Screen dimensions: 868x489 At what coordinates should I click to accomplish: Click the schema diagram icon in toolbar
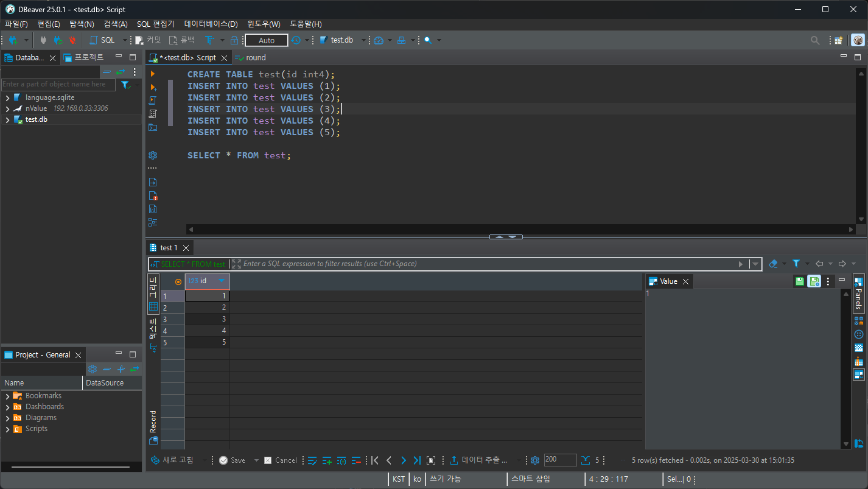point(401,40)
